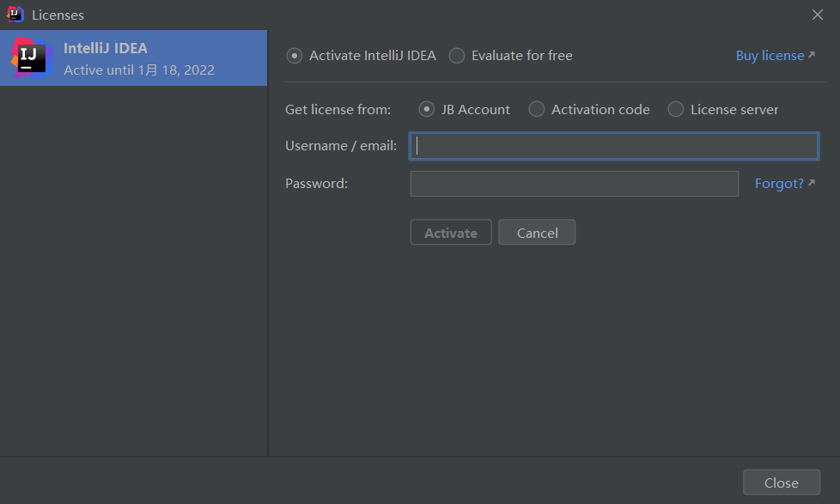Image resolution: width=840 pixels, height=504 pixels.
Task: Click the Licenses window title text
Action: click(58, 15)
